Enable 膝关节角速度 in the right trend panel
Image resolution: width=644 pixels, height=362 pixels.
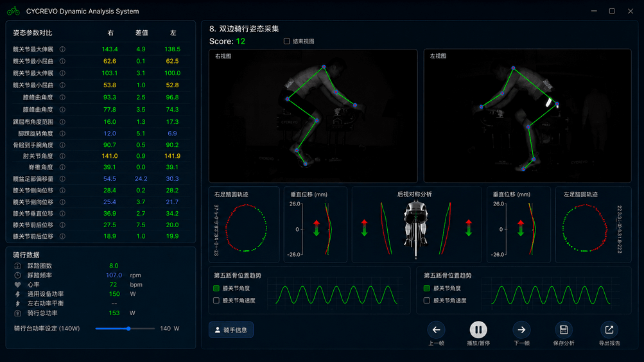(x=427, y=300)
